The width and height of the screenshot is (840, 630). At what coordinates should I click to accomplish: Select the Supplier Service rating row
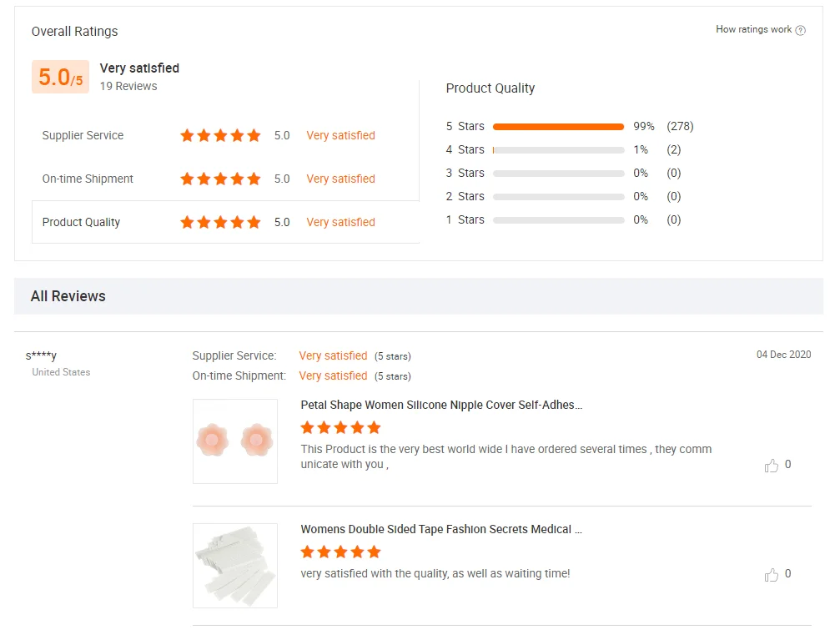[x=83, y=135]
